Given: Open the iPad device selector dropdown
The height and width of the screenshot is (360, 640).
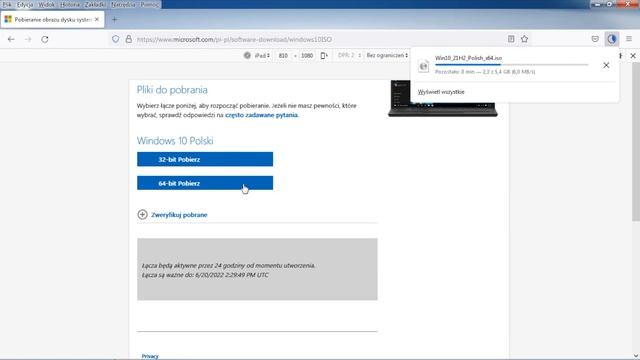Looking at the screenshot, I should point(262,56).
